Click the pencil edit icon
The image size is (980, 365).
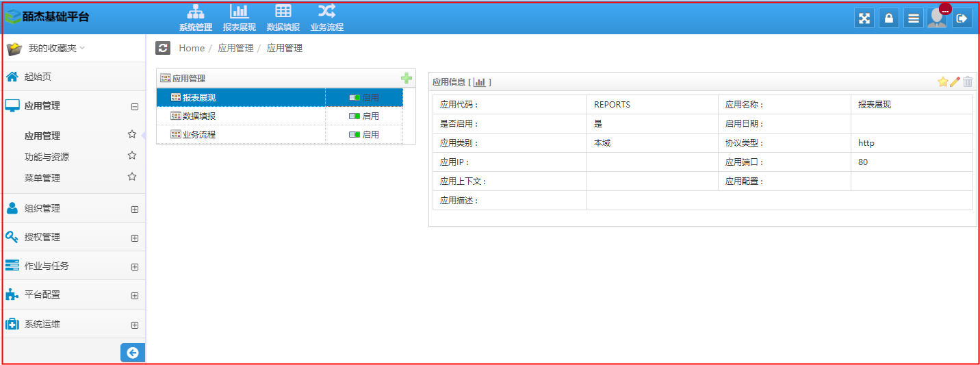pyautogui.click(x=955, y=82)
